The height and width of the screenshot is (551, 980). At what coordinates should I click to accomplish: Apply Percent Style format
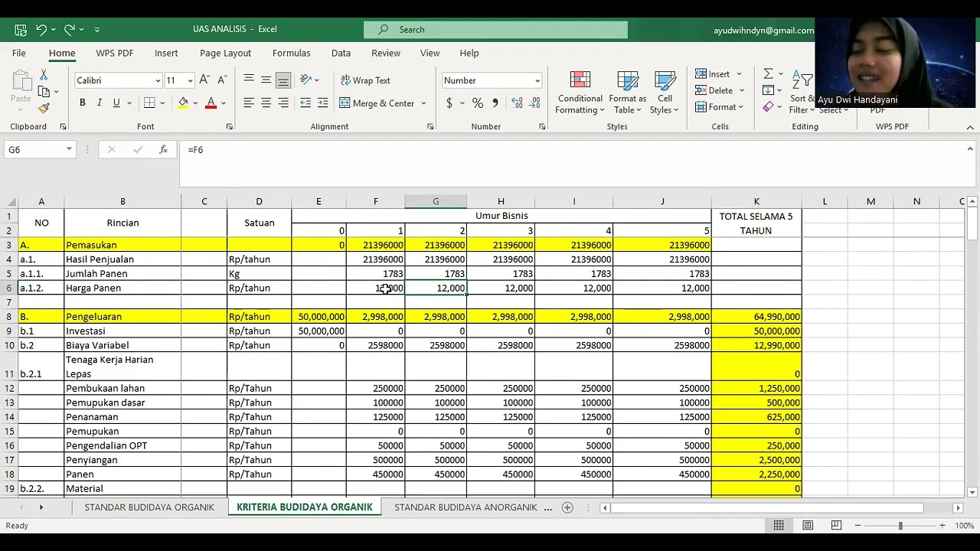478,103
